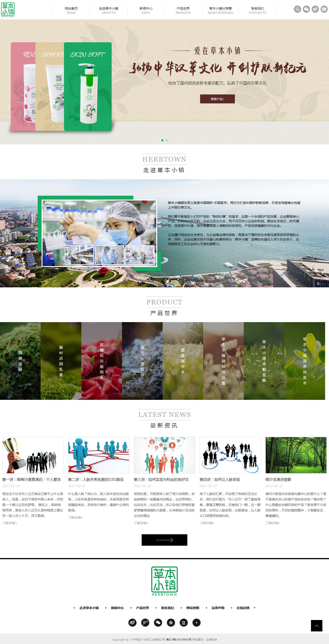Share via the Tencent Weibo footer icon
This screenshot has height=644, width=329.
(145, 623)
